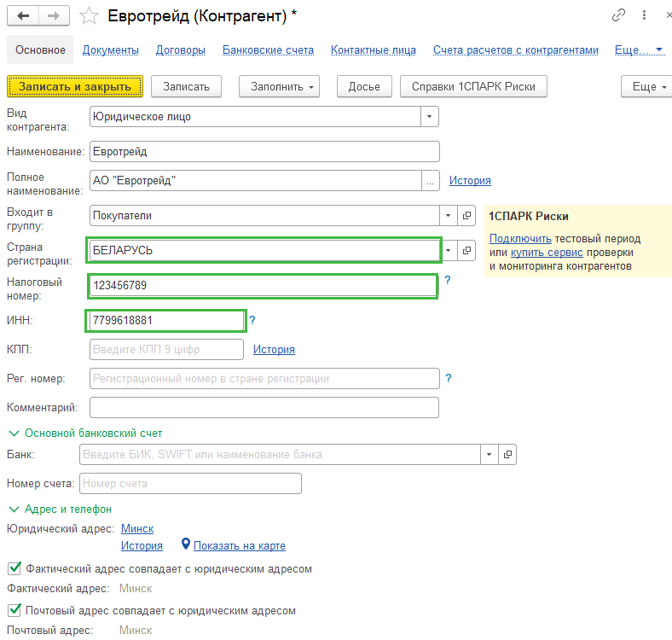Viewport: 672px width, 640px height.
Task: Open the БЕЛАРУСЬ country record with its open-form icon
Action: point(466,250)
